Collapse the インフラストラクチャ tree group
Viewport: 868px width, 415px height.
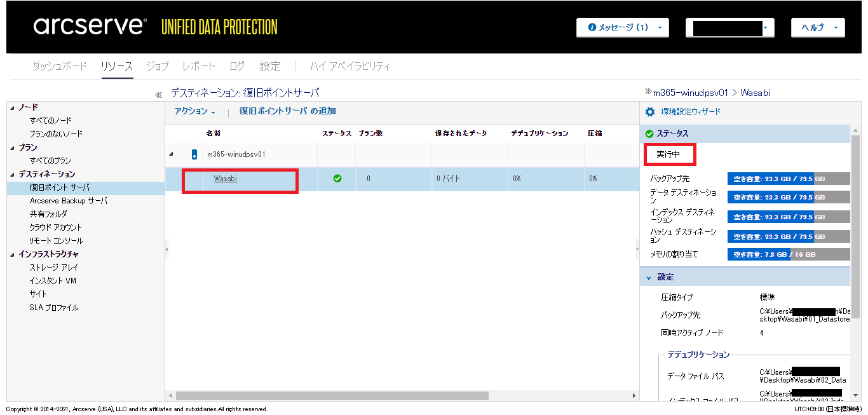click(13, 254)
